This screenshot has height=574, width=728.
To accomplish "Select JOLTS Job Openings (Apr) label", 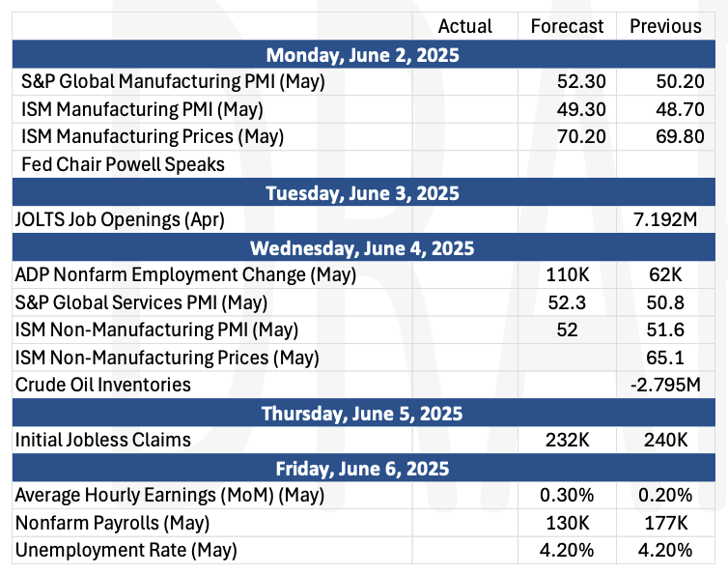I will click(x=120, y=219).
